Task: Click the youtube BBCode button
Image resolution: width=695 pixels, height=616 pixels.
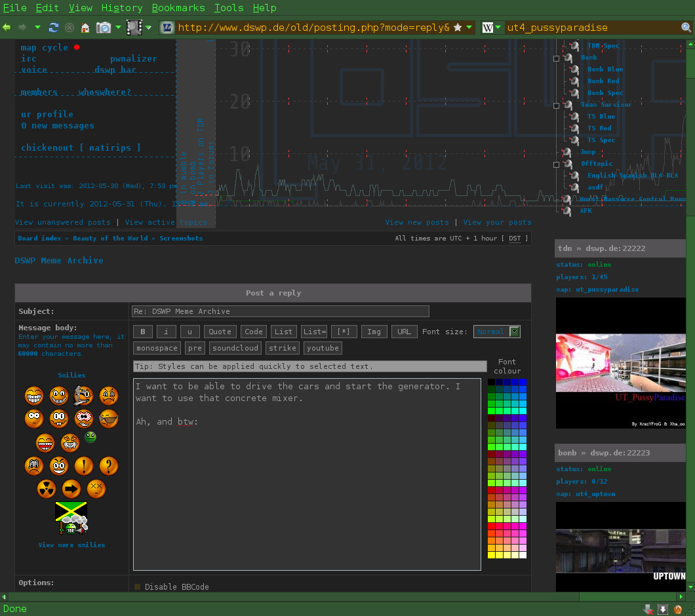Action: tap(323, 348)
